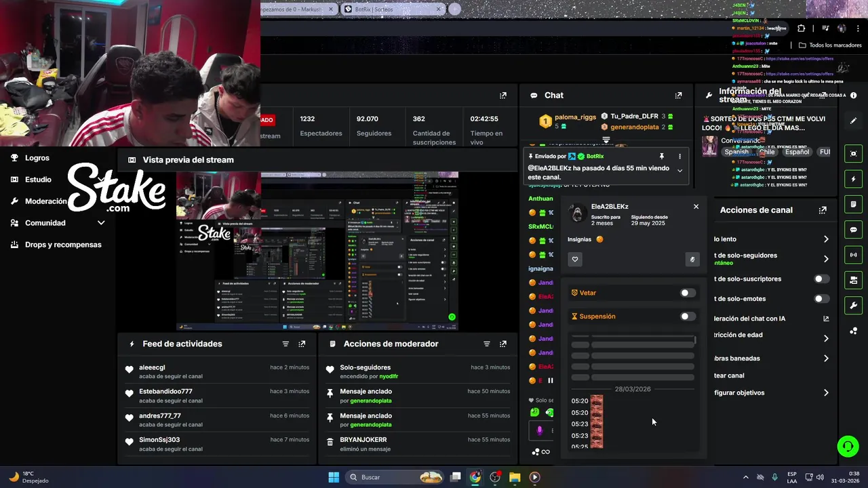Open the wrench tools icon in right sidebar
This screenshot has width=868, height=488.
tap(854, 306)
